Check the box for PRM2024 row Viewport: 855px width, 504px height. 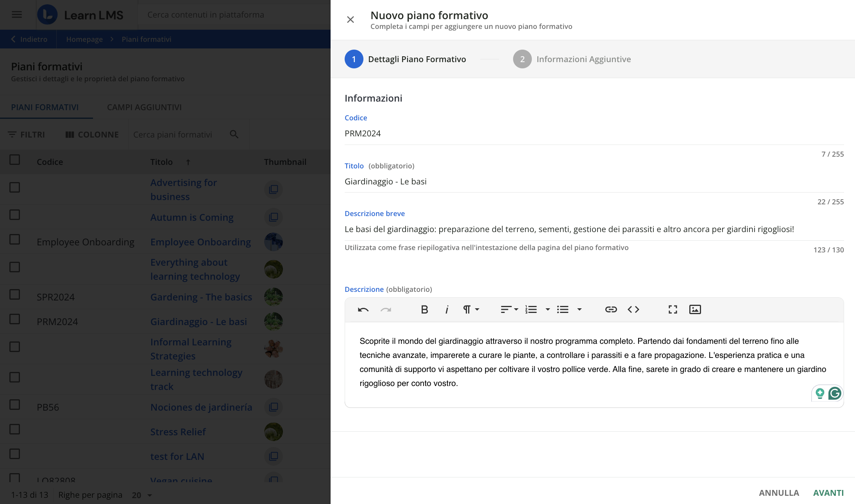15,319
